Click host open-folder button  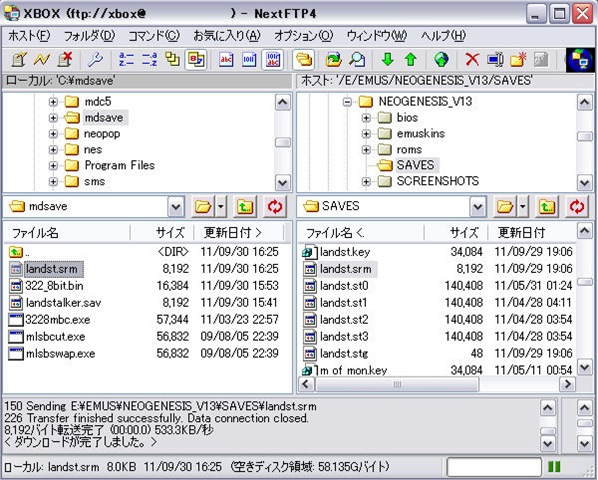505,207
